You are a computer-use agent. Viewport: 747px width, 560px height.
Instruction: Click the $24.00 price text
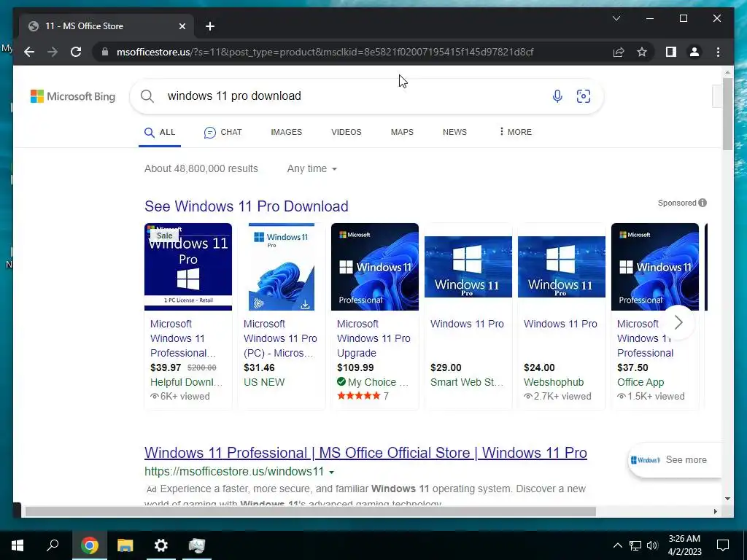pyautogui.click(x=539, y=367)
